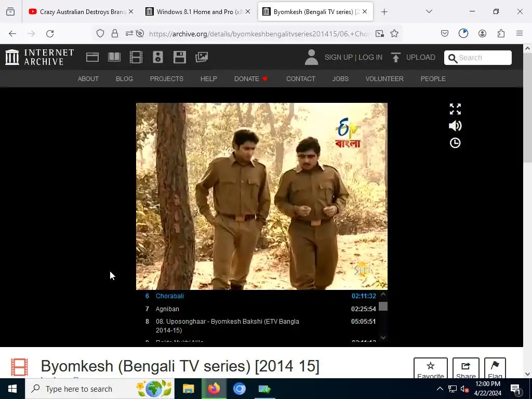This screenshot has height=399, width=532.
Task: Click the video player frame
Action: click(262, 196)
